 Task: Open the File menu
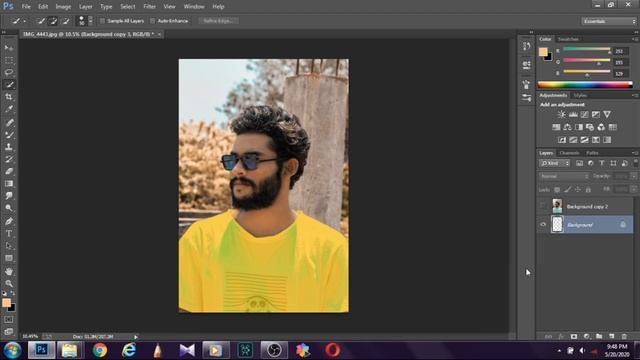pyautogui.click(x=26, y=7)
